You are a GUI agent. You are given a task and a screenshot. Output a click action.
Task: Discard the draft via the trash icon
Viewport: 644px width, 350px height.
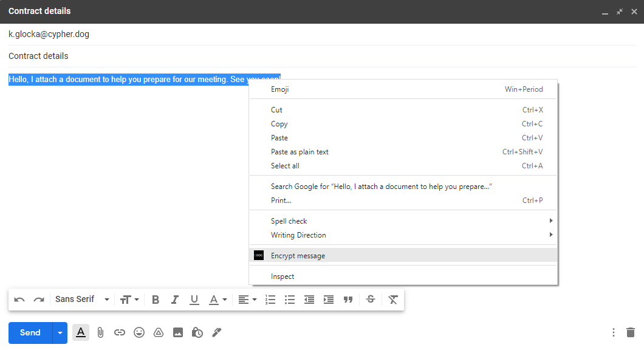tap(631, 332)
